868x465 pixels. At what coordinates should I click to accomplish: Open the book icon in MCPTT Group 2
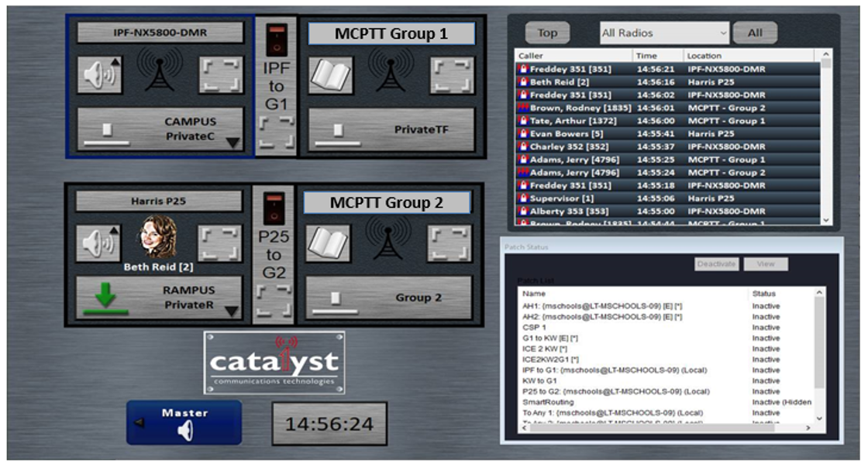[x=328, y=243]
